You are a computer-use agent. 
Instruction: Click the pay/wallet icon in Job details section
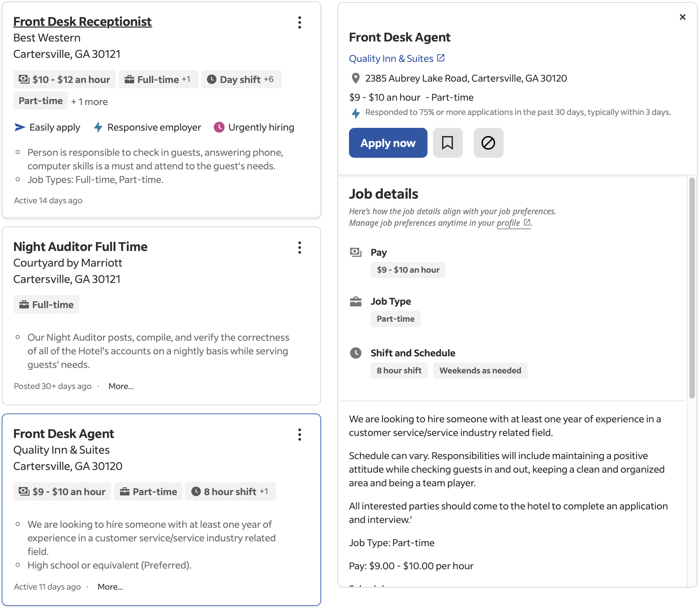point(355,251)
